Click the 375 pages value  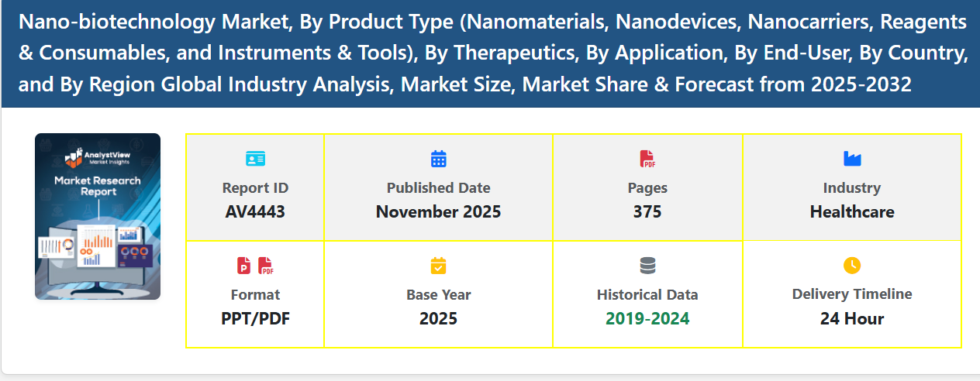(647, 212)
